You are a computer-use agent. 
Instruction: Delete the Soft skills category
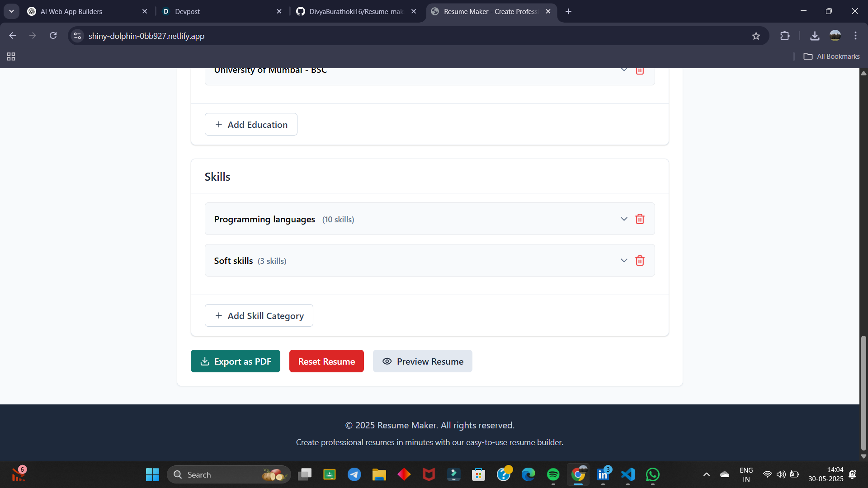point(640,261)
